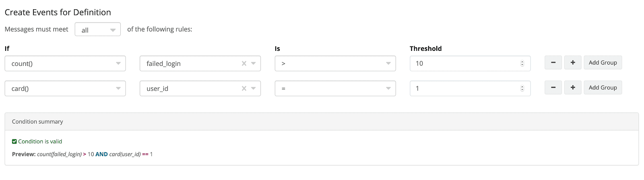The height and width of the screenshot is (180, 644).
Task: Open the user_id field dropdown arrow
Action: (254, 88)
